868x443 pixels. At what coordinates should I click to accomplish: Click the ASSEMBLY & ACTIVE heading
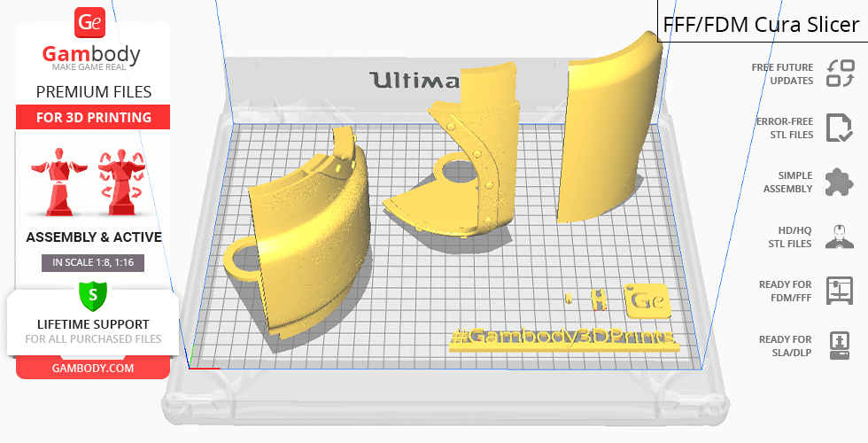click(94, 237)
